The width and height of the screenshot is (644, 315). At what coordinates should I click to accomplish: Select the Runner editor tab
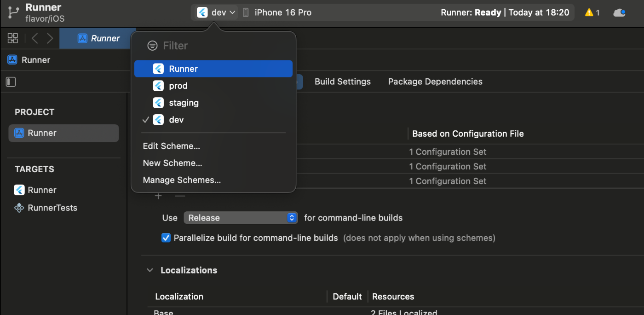pos(98,38)
